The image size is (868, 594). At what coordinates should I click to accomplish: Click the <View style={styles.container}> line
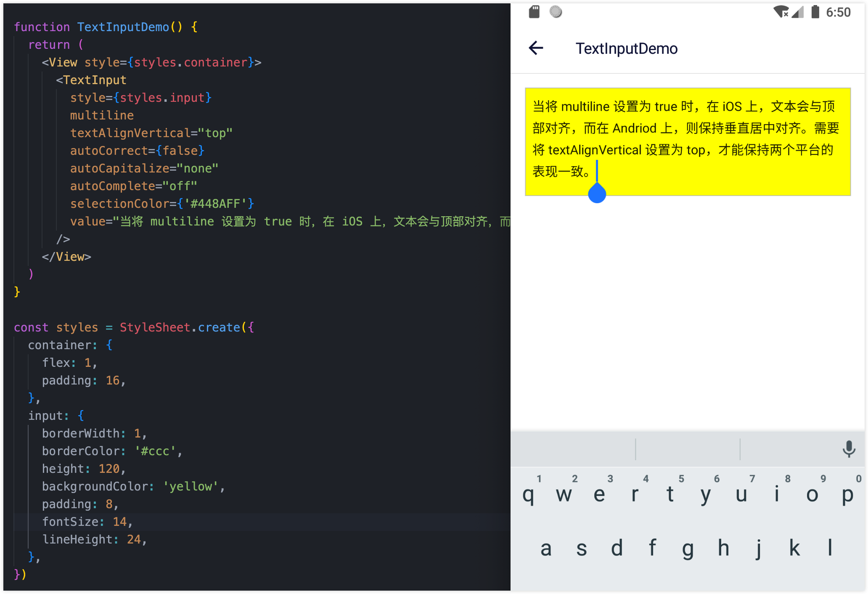point(151,62)
